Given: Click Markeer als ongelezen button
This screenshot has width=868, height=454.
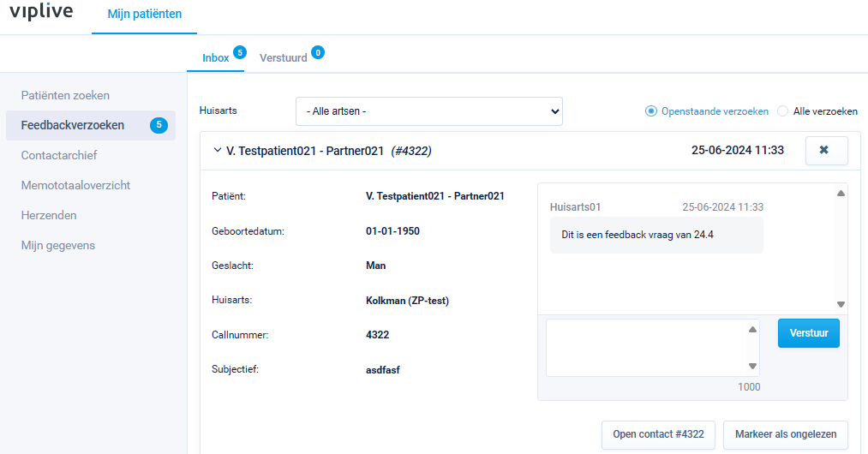Looking at the screenshot, I should pyautogui.click(x=785, y=434).
